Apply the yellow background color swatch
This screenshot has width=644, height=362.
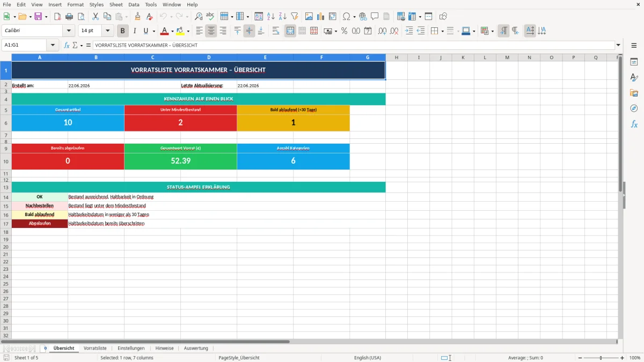click(180, 31)
